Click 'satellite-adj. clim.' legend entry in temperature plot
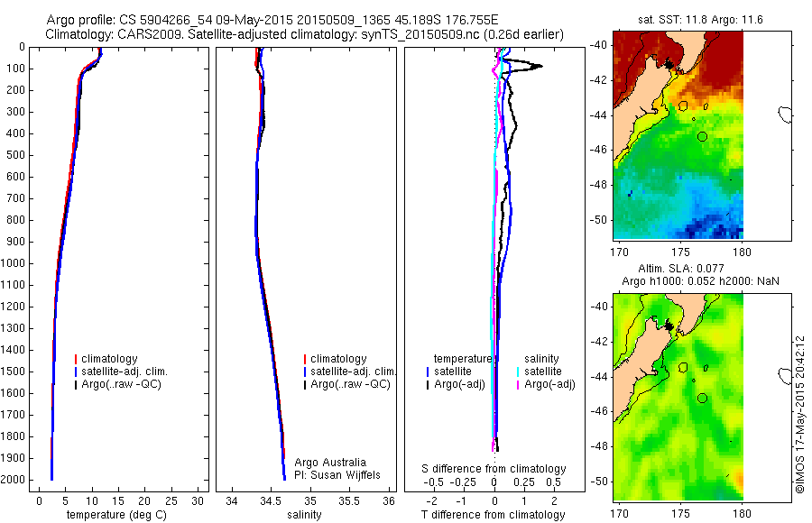This screenshot has width=812, height=523. click(125, 372)
